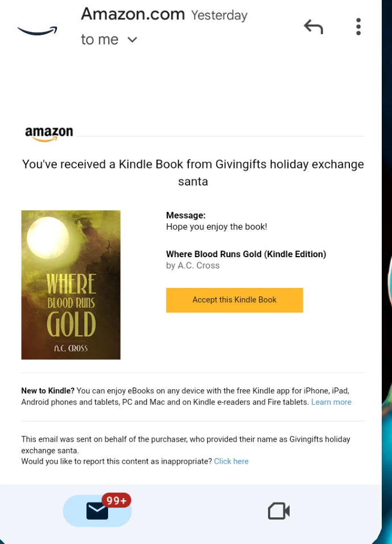The height and width of the screenshot is (544, 392).
Task: Tap the Kindle Book received headline
Action: click(193, 172)
